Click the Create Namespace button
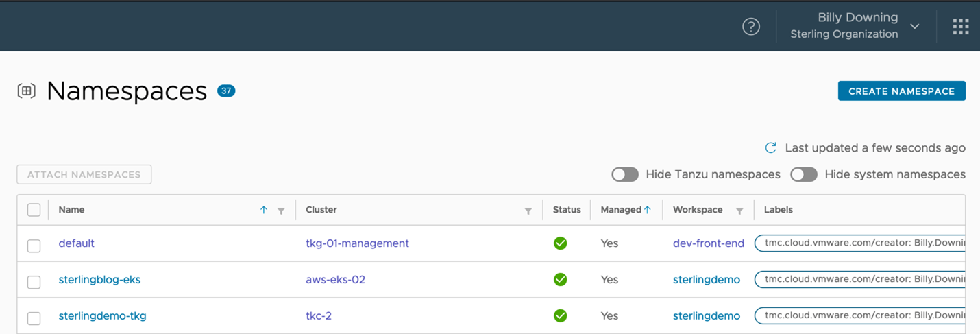Viewport: 980px width, 334px height. 901,91
